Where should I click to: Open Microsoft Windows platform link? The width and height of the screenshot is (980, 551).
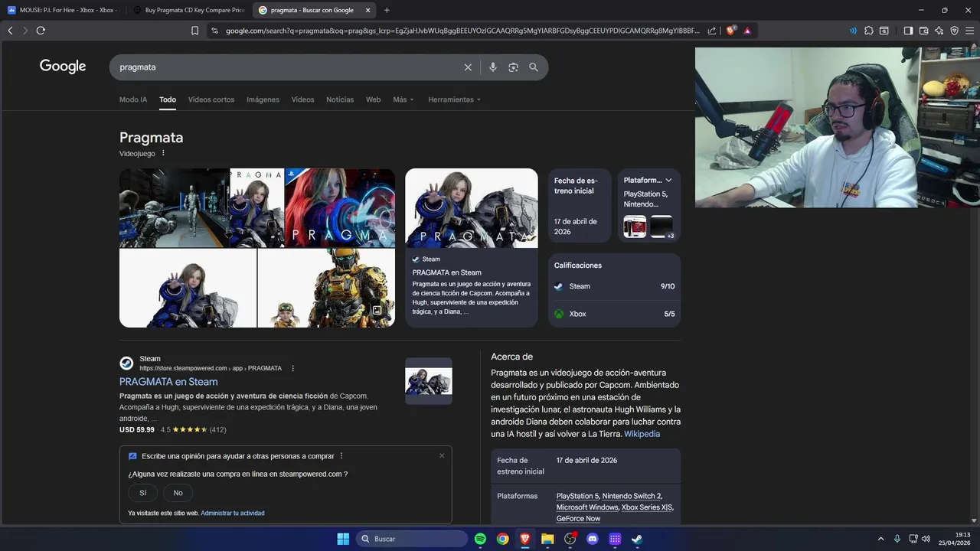(x=587, y=507)
